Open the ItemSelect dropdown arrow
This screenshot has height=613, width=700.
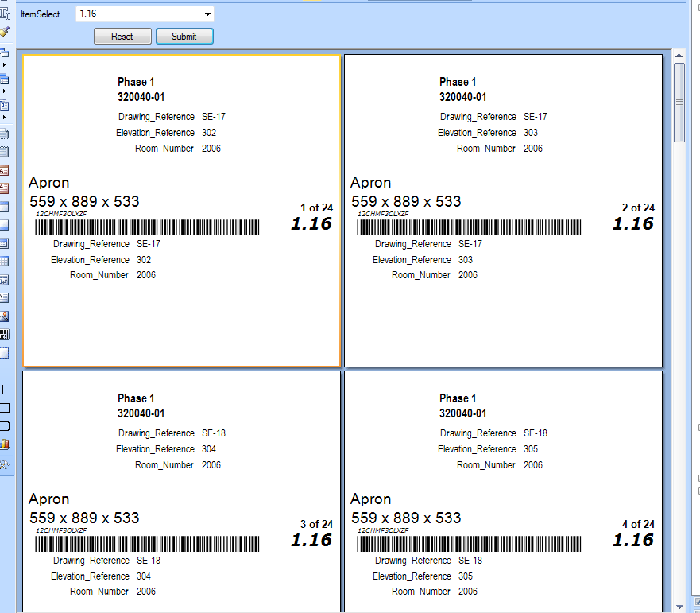(207, 14)
